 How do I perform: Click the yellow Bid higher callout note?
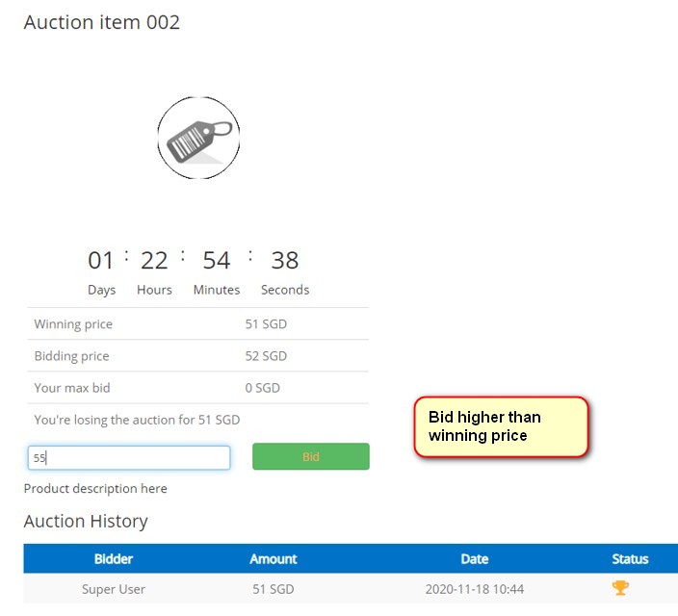(500, 426)
